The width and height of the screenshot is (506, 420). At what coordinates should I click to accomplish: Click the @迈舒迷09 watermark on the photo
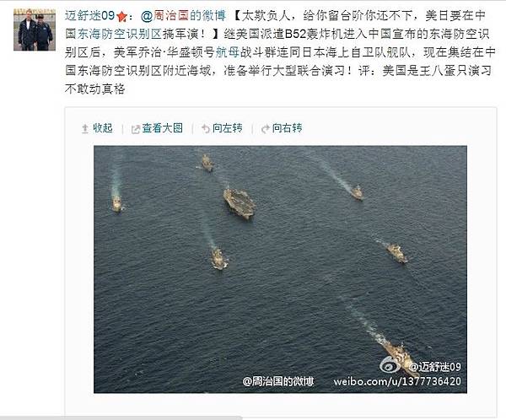[x=434, y=366]
